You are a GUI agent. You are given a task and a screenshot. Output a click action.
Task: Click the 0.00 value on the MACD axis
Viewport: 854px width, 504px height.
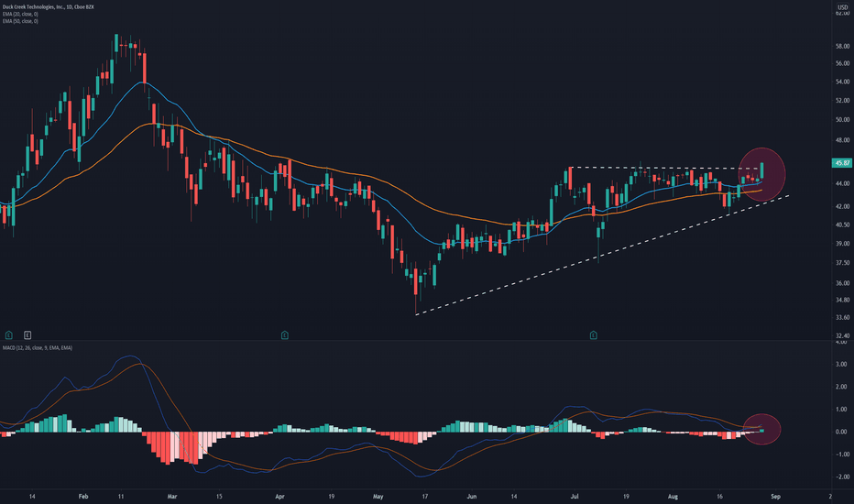pos(841,432)
